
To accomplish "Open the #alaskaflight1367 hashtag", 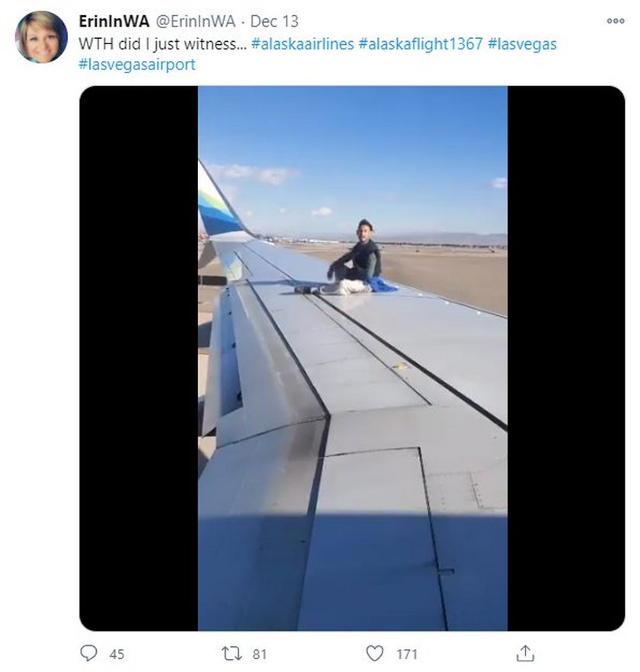I will point(421,43).
